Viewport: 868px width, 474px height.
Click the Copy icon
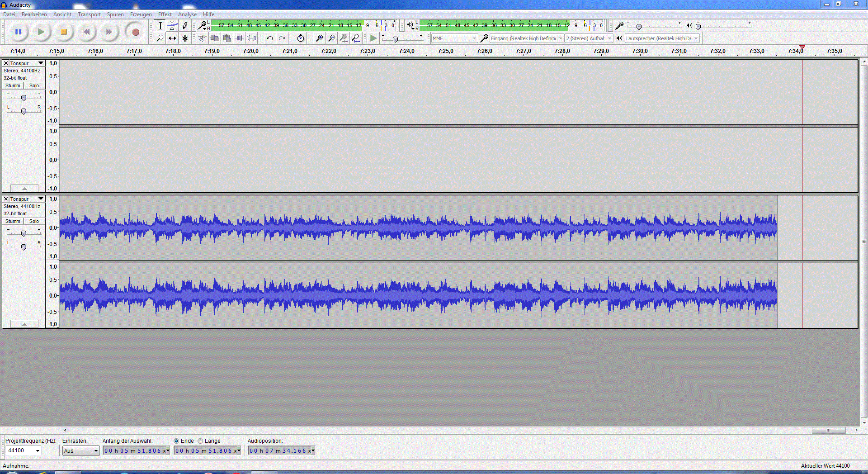coord(215,38)
